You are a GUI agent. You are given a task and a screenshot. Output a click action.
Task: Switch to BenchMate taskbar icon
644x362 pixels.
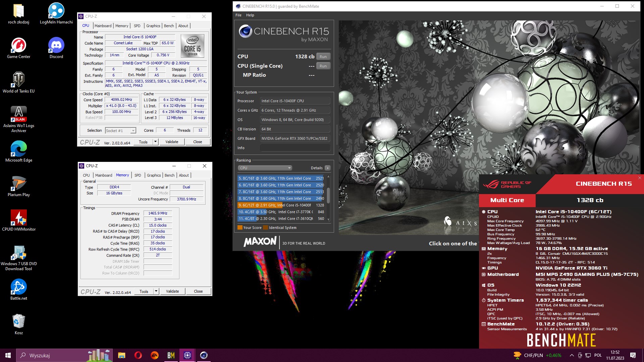pyautogui.click(x=171, y=355)
